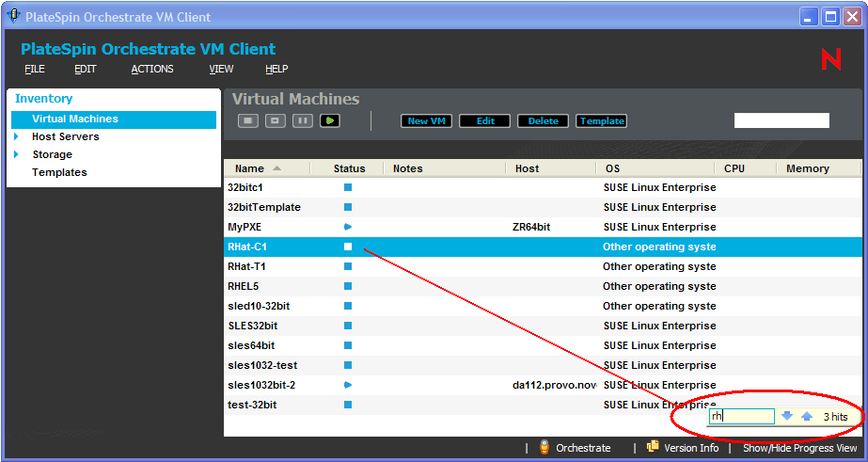Click the Notes column header

click(x=445, y=168)
